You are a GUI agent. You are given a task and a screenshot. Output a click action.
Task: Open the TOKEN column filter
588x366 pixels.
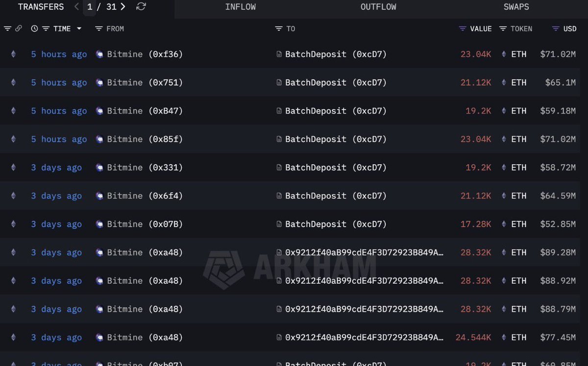tap(503, 29)
